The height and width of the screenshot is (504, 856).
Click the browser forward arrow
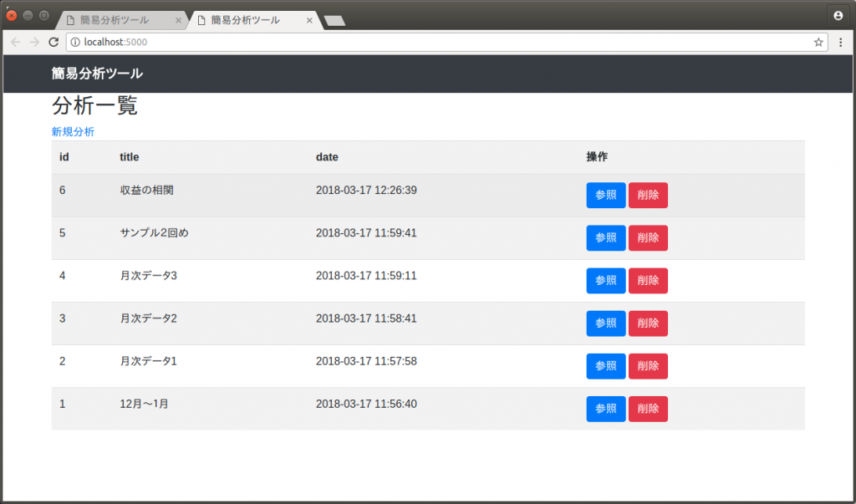click(34, 42)
